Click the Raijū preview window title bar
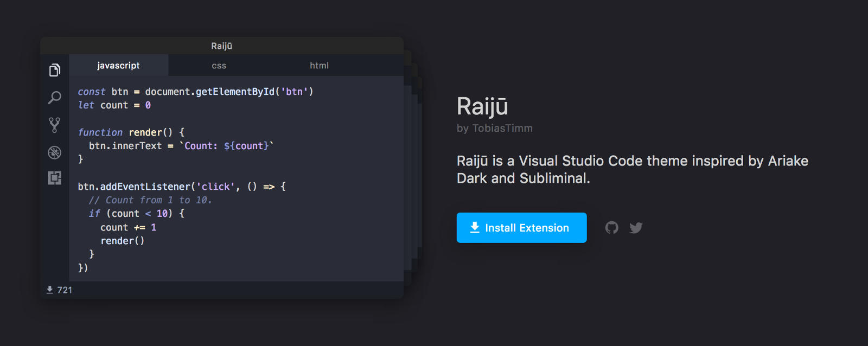 point(221,46)
